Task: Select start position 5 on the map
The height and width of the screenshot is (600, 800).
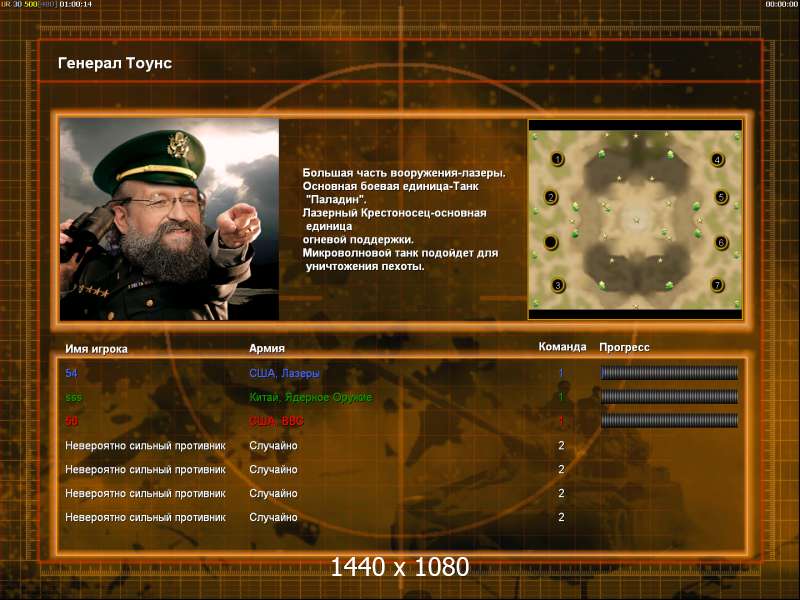Action: (721, 197)
